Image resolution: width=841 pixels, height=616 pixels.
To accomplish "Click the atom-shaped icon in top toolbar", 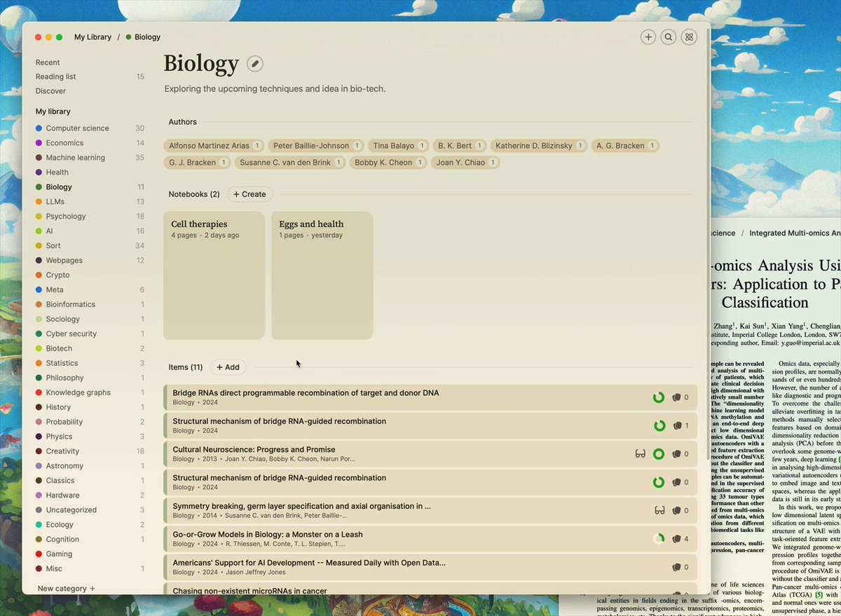I will click(690, 37).
